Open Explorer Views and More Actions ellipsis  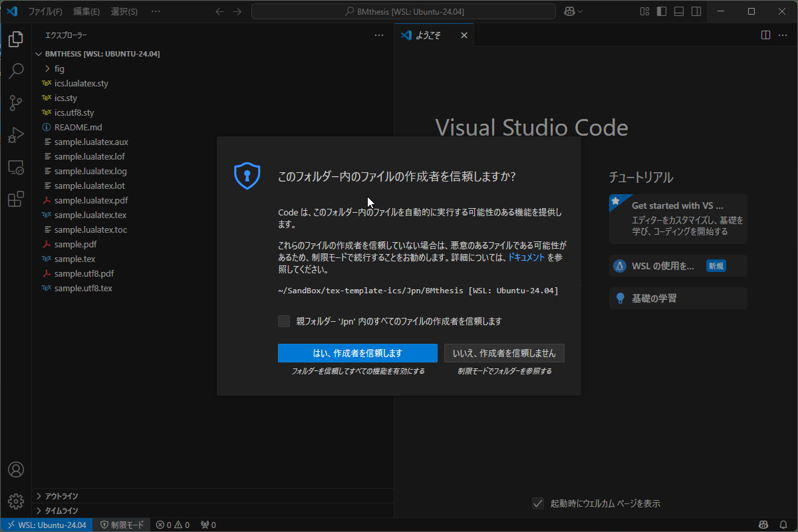(x=379, y=35)
